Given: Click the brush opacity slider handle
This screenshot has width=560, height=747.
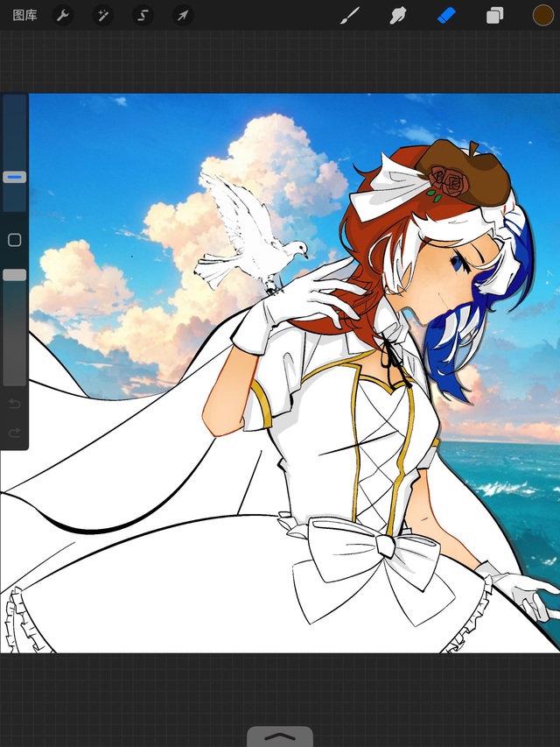Looking at the screenshot, I should click(x=15, y=275).
